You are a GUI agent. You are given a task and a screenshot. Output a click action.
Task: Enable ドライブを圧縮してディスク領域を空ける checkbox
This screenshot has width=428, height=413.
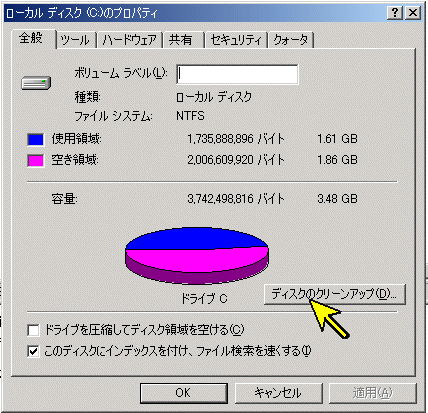[33, 330]
